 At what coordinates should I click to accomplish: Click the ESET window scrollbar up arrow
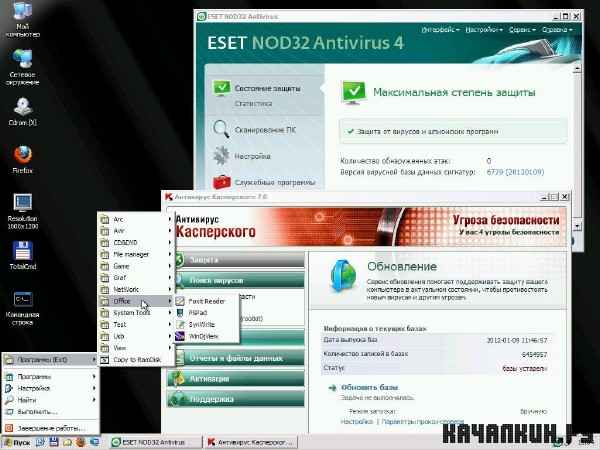(577, 69)
